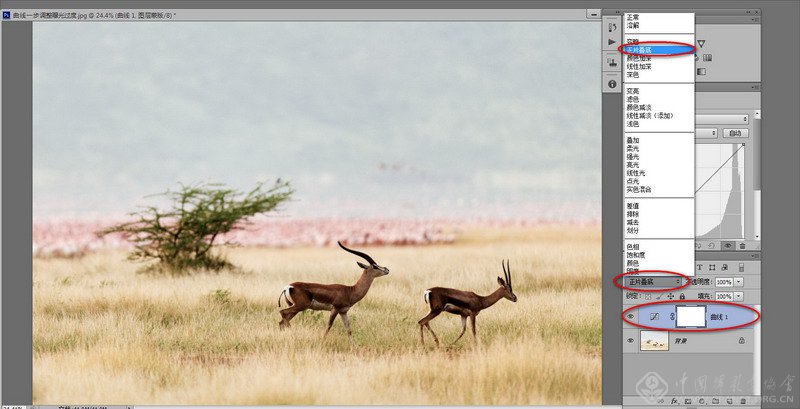This screenshot has width=800, height=409.
Task: Toggle adjustment visibility eye in properties
Action: point(729,245)
